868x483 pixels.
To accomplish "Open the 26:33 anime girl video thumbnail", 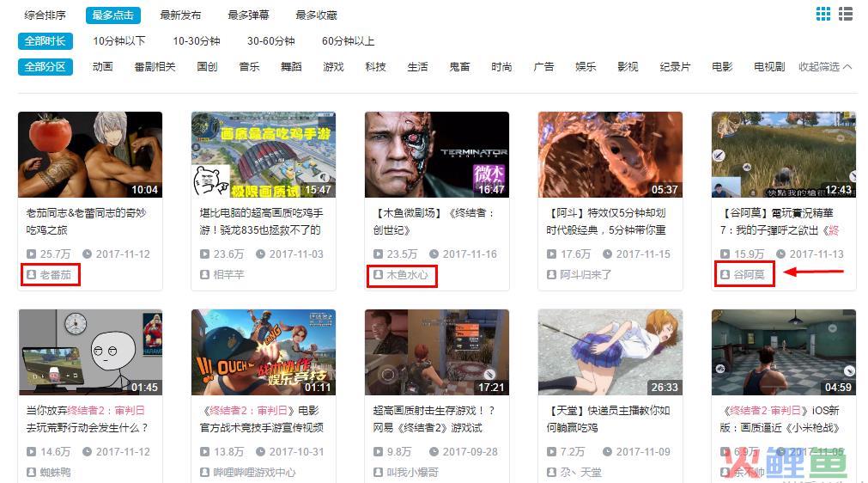I will click(x=610, y=352).
